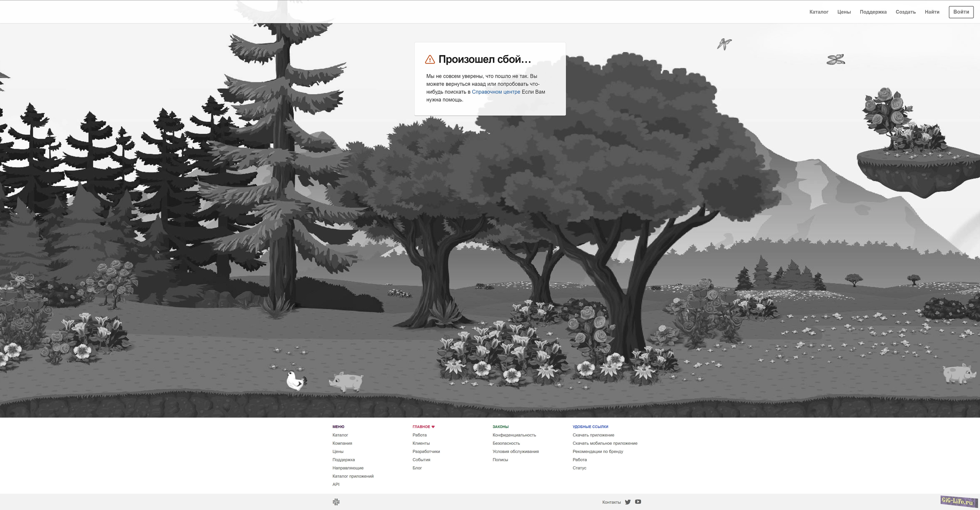Click the butterfly near top right
Image resolution: width=980 pixels, height=510 pixels.
[x=835, y=59]
